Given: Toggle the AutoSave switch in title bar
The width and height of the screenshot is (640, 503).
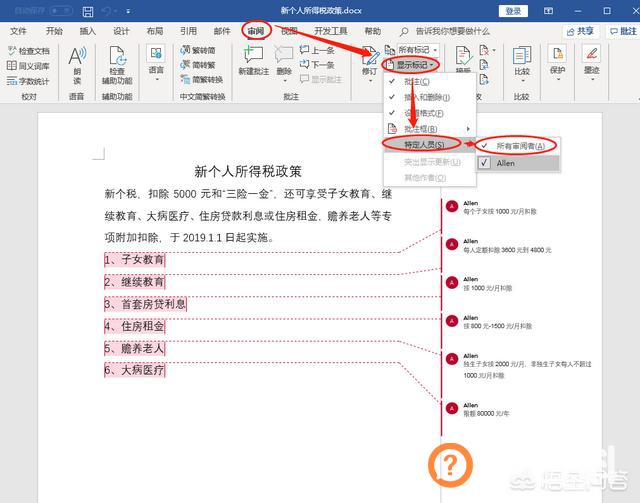Looking at the screenshot, I should [61, 11].
